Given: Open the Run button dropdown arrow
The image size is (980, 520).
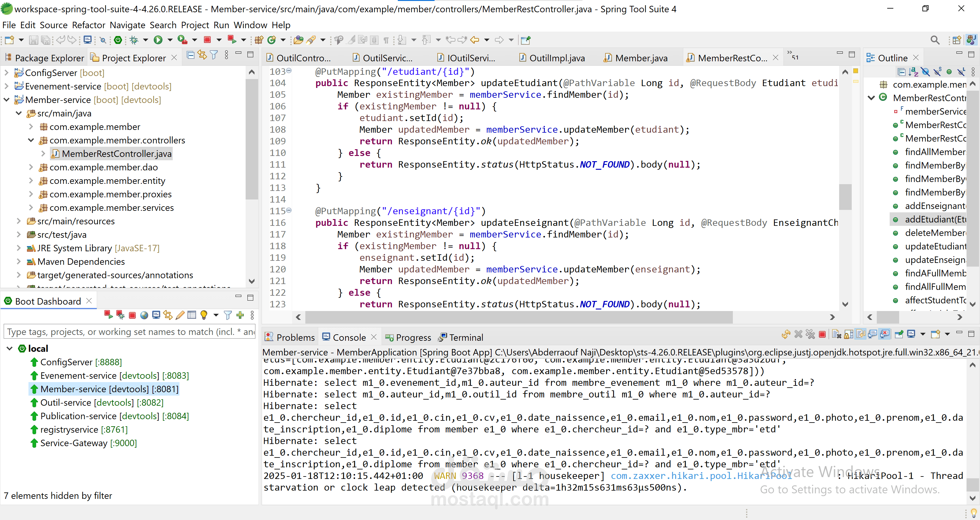Looking at the screenshot, I should click(x=170, y=40).
